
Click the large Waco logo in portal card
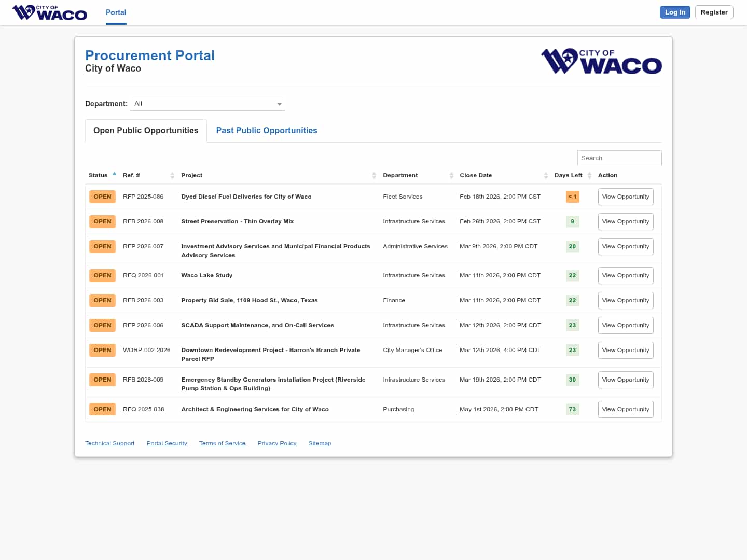(601, 62)
